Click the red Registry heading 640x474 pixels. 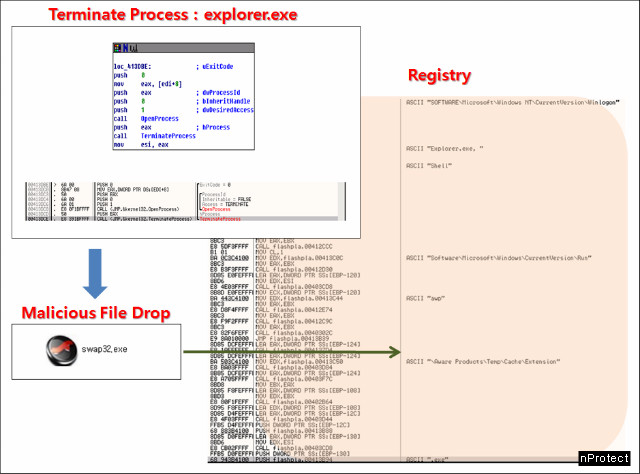[x=439, y=75]
